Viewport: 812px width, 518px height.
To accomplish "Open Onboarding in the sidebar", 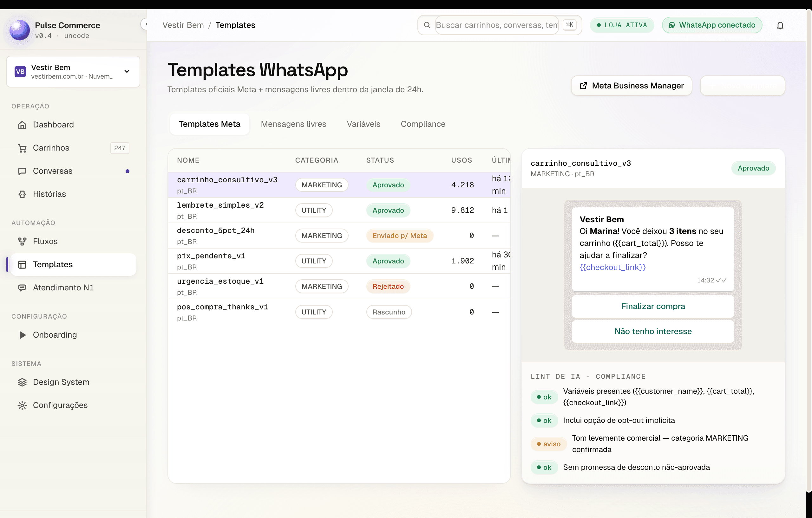I will click(73, 335).
